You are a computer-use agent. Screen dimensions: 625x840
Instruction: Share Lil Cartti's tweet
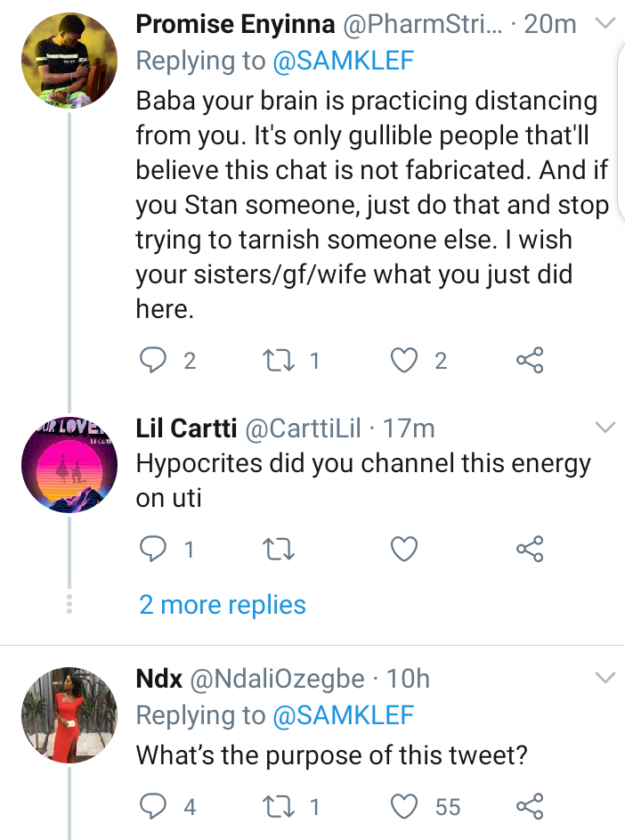click(530, 549)
